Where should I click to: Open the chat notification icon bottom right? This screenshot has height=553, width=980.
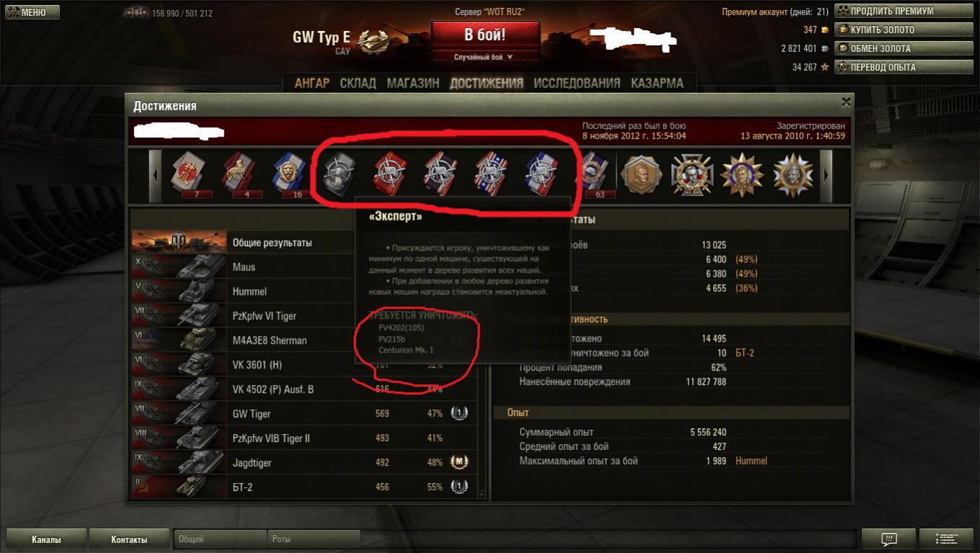(x=888, y=539)
